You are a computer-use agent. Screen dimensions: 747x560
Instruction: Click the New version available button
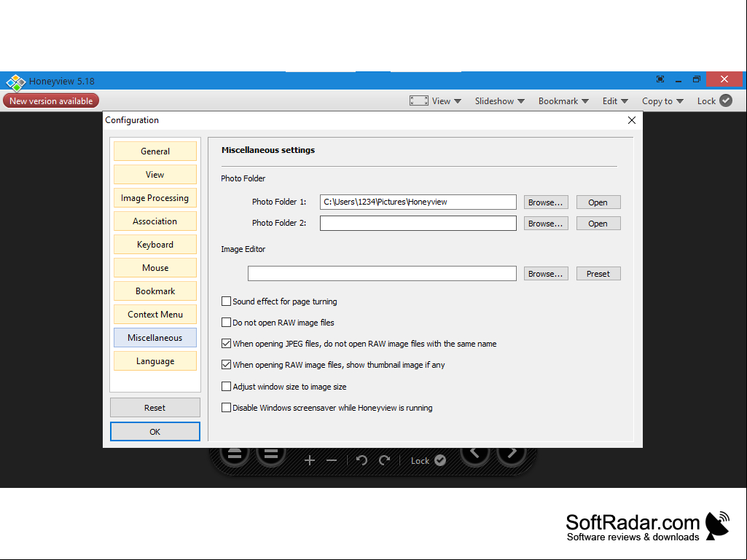pos(51,101)
